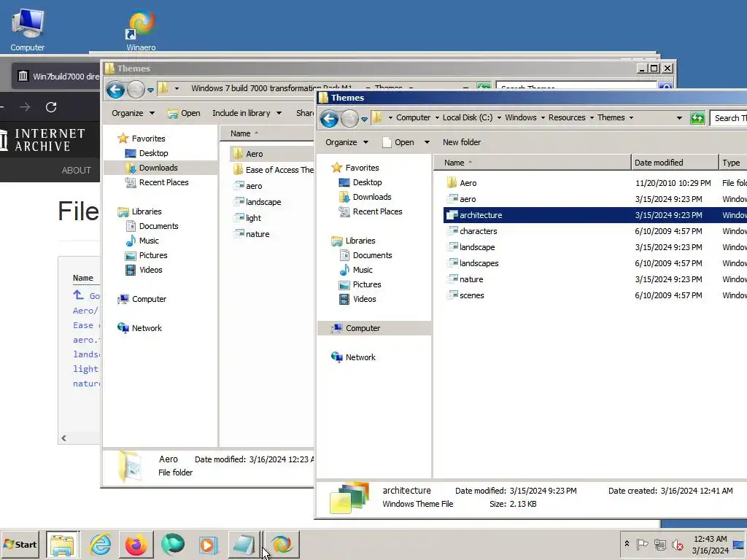Expand the Open button dropdown arrow in front window
The height and width of the screenshot is (560, 747).
(x=427, y=142)
